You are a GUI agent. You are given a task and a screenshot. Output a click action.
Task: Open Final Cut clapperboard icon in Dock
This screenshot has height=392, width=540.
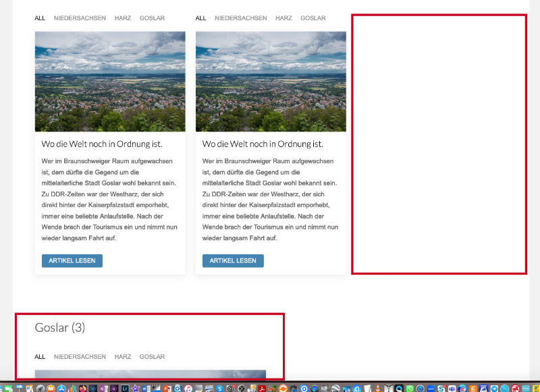(157, 389)
